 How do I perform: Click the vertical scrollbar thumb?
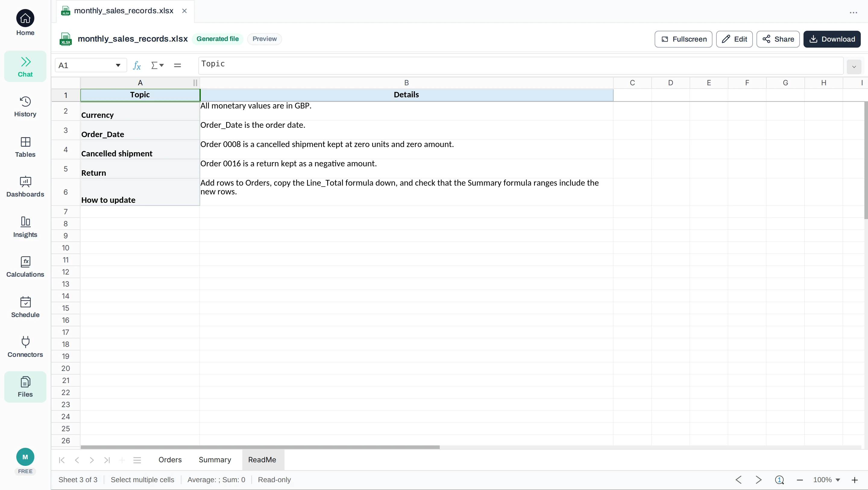click(x=866, y=160)
